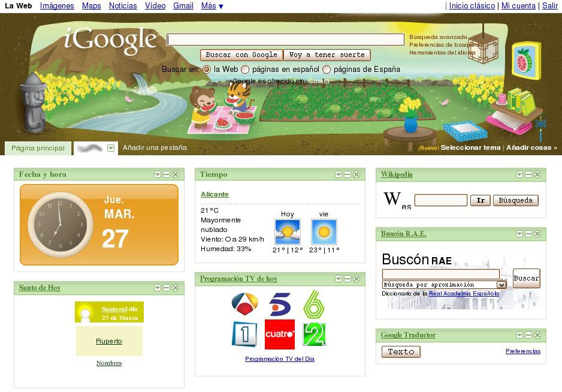Expand 'Búsqueda por aproximación' combo box

445,285
